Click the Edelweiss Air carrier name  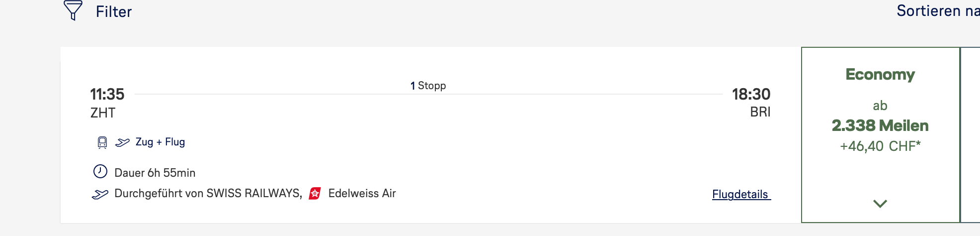(362, 193)
